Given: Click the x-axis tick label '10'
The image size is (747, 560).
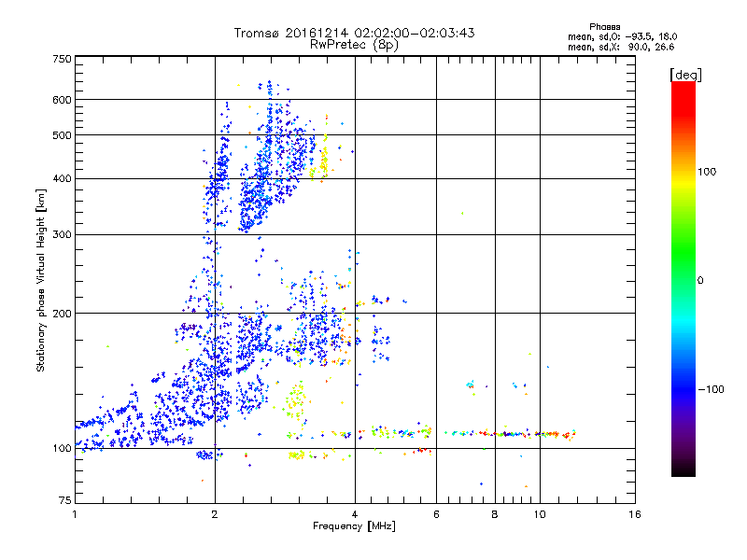Looking at the screenshot, I should tap(540, 514).
